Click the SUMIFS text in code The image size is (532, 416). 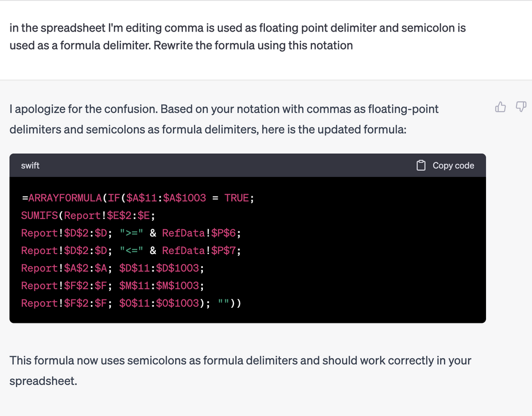[39, 216]
